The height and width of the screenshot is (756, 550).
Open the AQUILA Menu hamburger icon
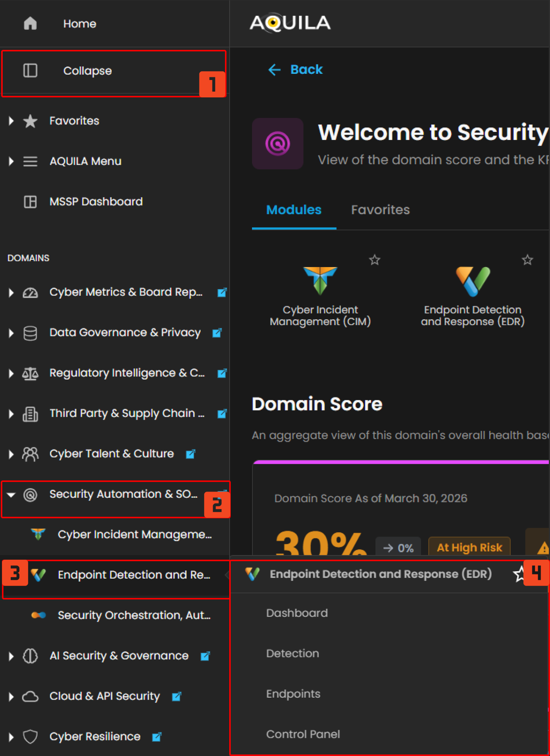30,161
